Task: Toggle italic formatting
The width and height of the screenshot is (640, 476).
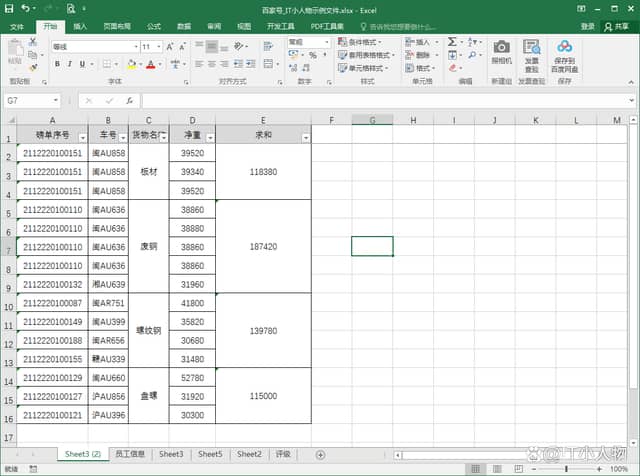Action: tap(71, 64)
